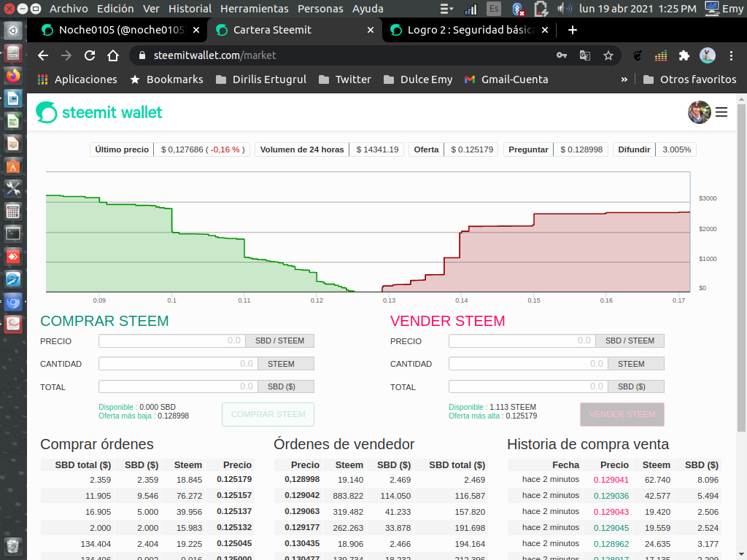Expand the hidden bookmarks chevron
The image size is (747, 560).
point(624,79)
